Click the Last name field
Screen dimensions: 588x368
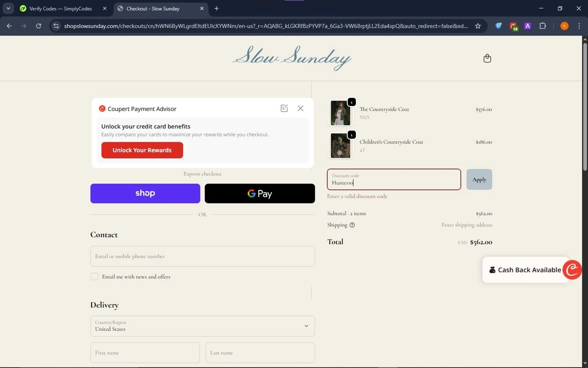260,353
